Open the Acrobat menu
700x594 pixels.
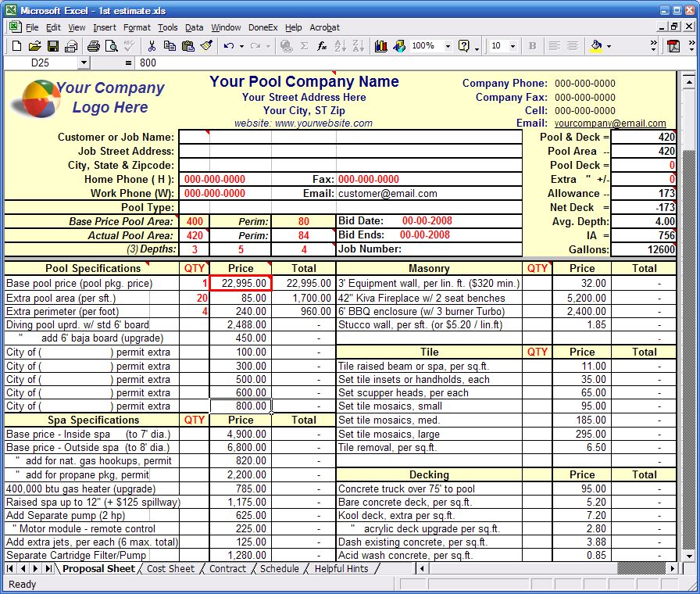coord(324,27)
